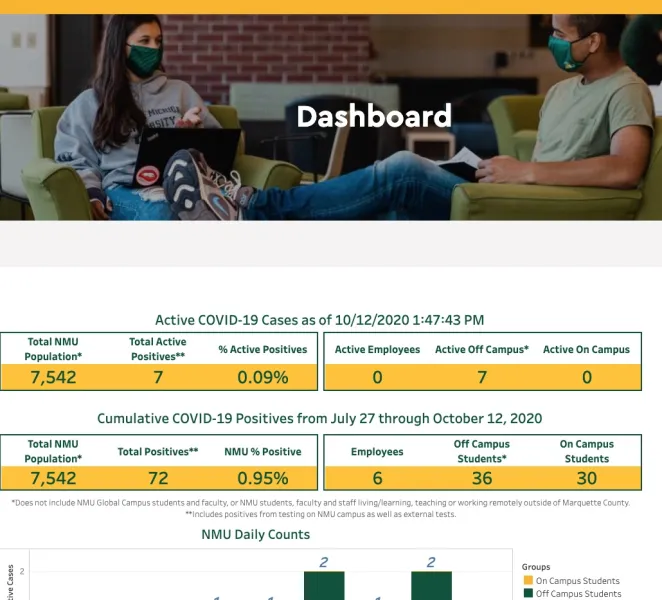662x600 pixels.
Task: Click the Dashboard heading on the banner
Action: [374, 117]
